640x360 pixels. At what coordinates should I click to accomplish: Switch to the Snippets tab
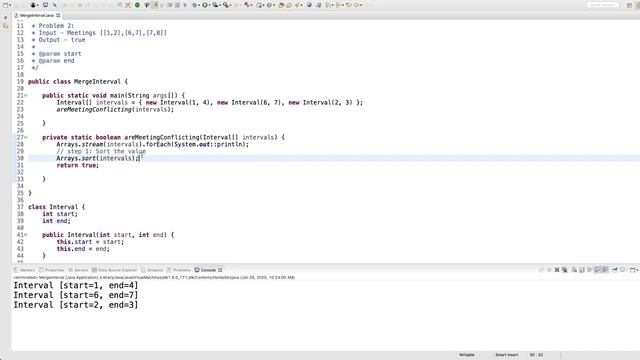(152, 270)
